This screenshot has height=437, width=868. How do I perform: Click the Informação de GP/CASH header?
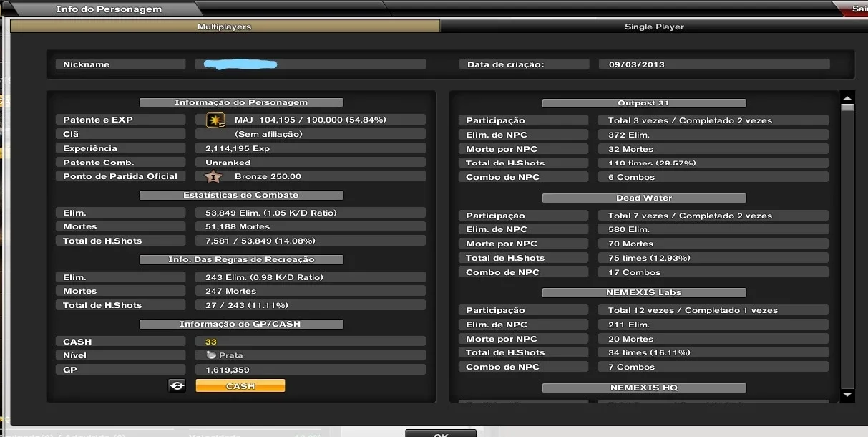[241, 324]
